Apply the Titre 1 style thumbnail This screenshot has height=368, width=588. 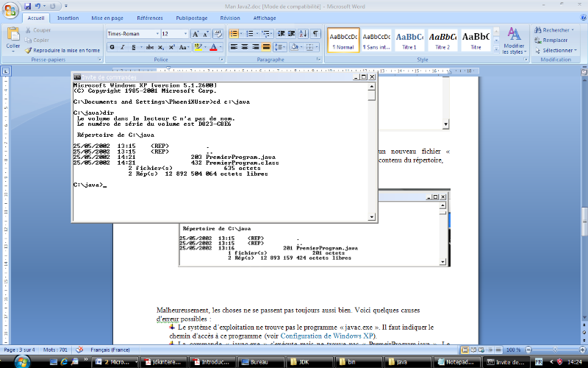tap(409, 40)
